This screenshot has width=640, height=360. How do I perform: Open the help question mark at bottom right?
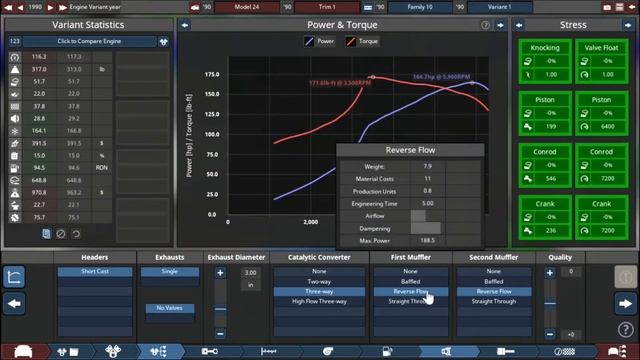625,329
